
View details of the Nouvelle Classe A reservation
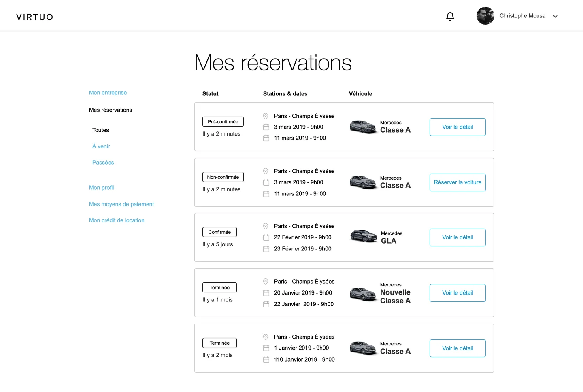(457, 293)
